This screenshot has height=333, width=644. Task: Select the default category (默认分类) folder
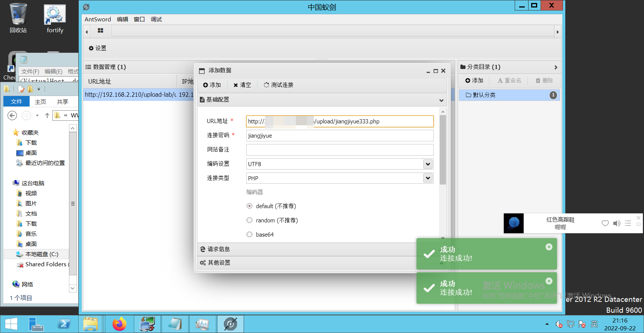click(484, 95)
